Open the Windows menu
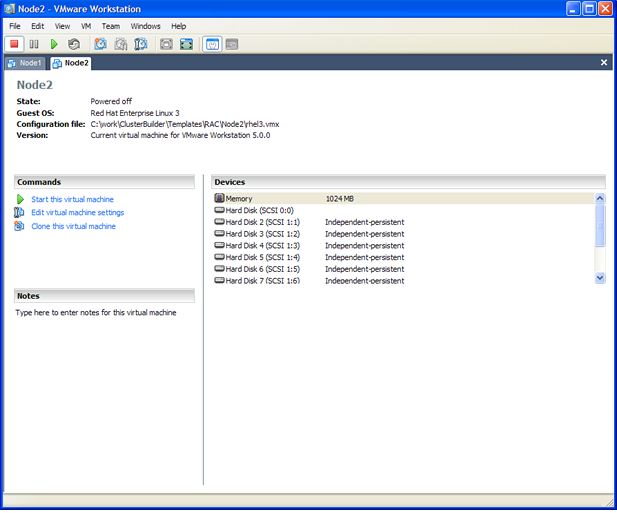617x513 pixels. coord(146,26)
